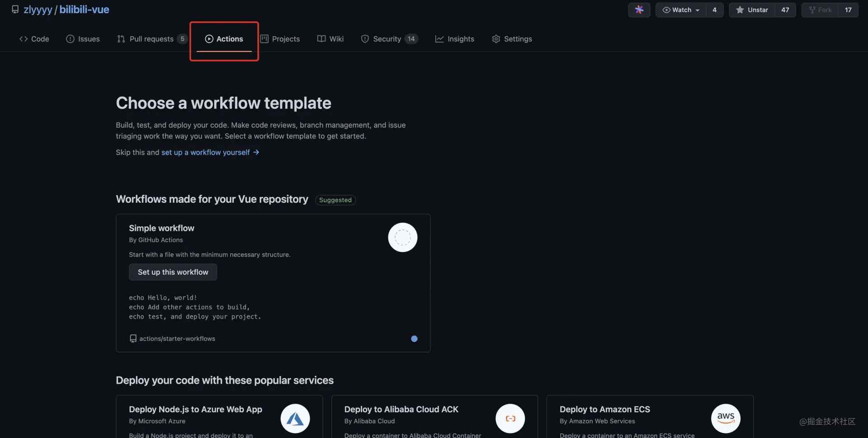Open the Watch dropdown menu
The height and width of the screenshot is (438, 868).
tap(681, 10)
